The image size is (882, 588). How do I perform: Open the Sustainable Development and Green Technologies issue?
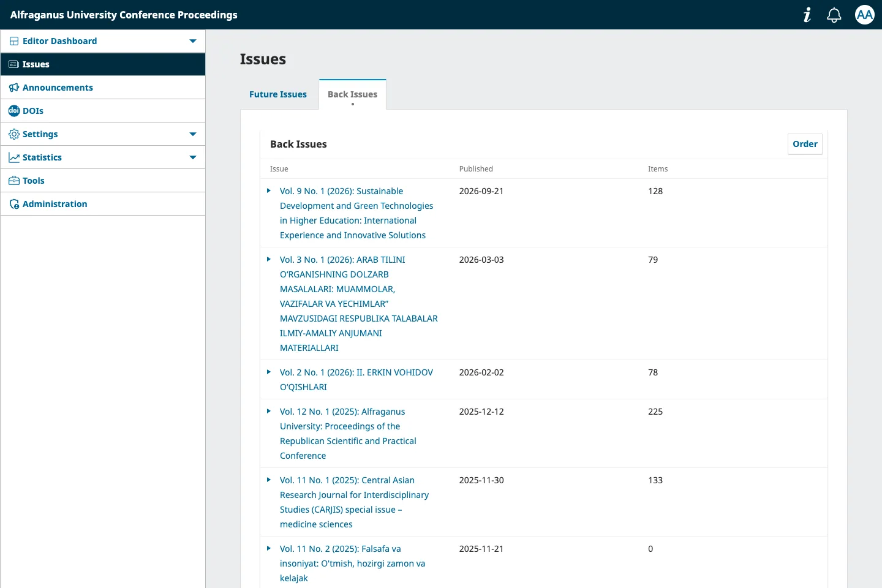[x=356, y=213]
